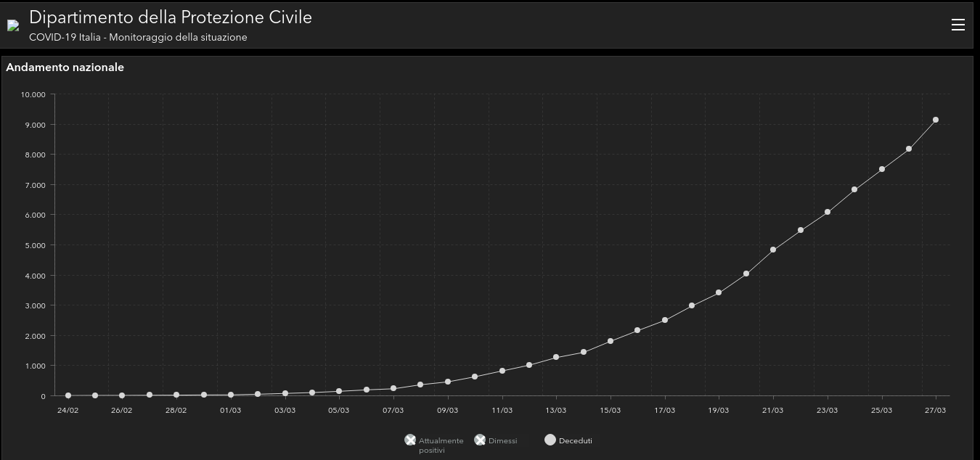Select the Andamento nazionale panel heading
This screenshot has width=980, height=460.
pyautogui.click(x=65, y=67)
